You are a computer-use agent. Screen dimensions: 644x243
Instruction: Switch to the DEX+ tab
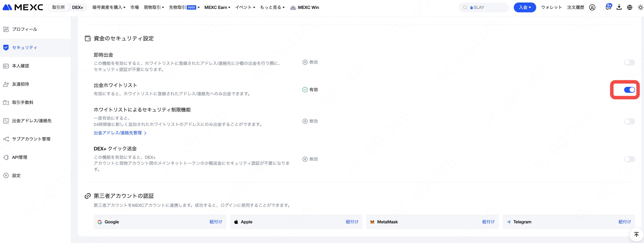(77, 8)
